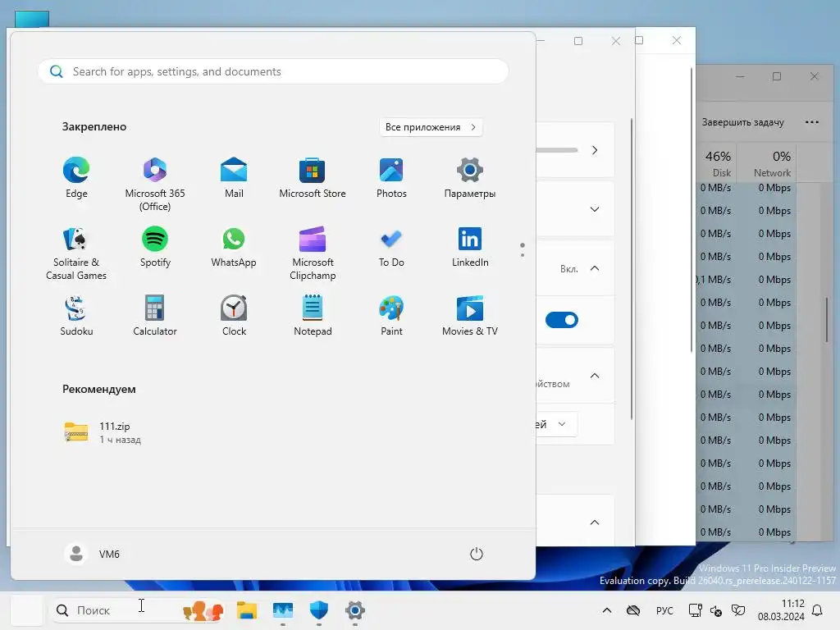Collapse the section above the dropdown in Settings
Image resolution: width=840 pixels, height=630 pixels.
coord(595,376)
